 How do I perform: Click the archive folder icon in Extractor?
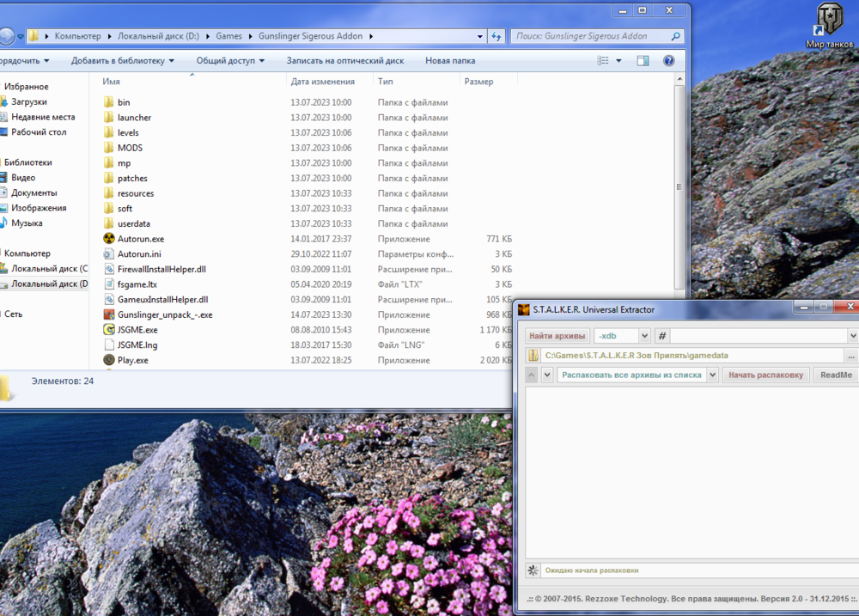click(x=533, y=355)
